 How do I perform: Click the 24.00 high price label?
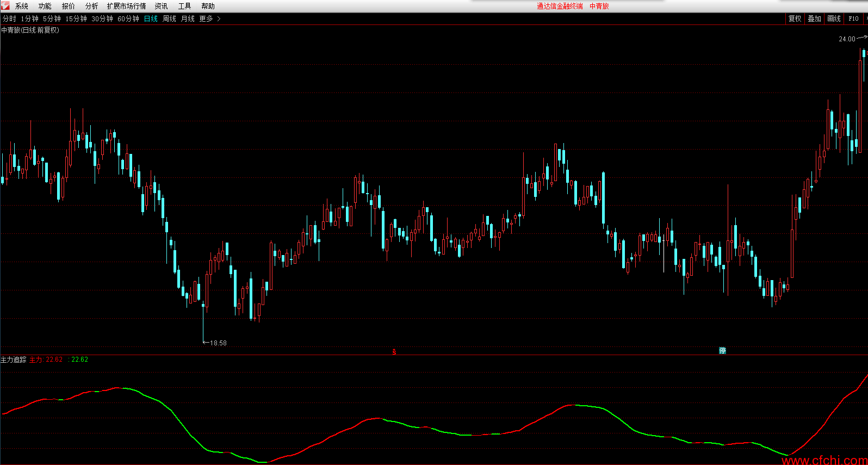pos(847,39)
